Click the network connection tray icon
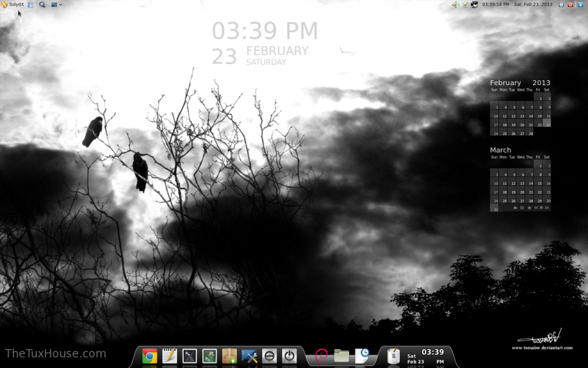The image size is (588, 368). click(x=474, y=5)
